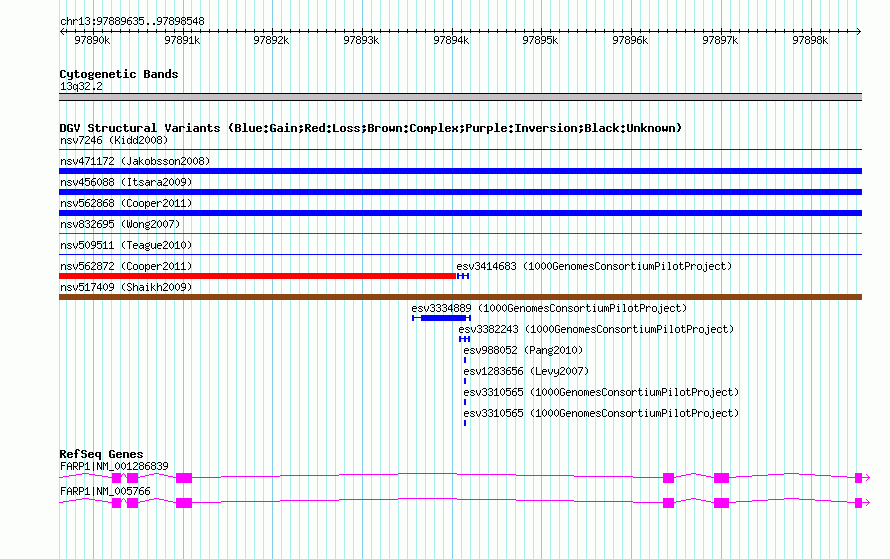
Task: Select the Cytogenetic Bands track title
Action: pyautogui.click(x=119, y=74)
